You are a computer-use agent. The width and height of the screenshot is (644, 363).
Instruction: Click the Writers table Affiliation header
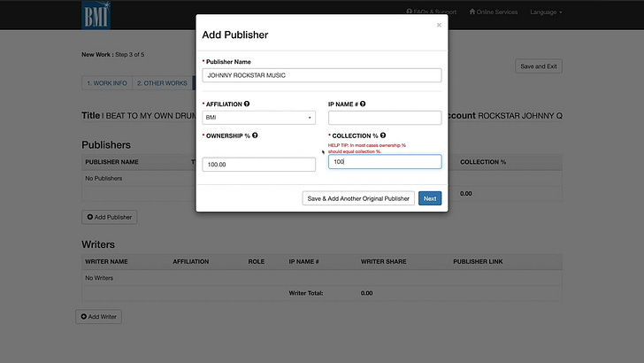(190, 261)
